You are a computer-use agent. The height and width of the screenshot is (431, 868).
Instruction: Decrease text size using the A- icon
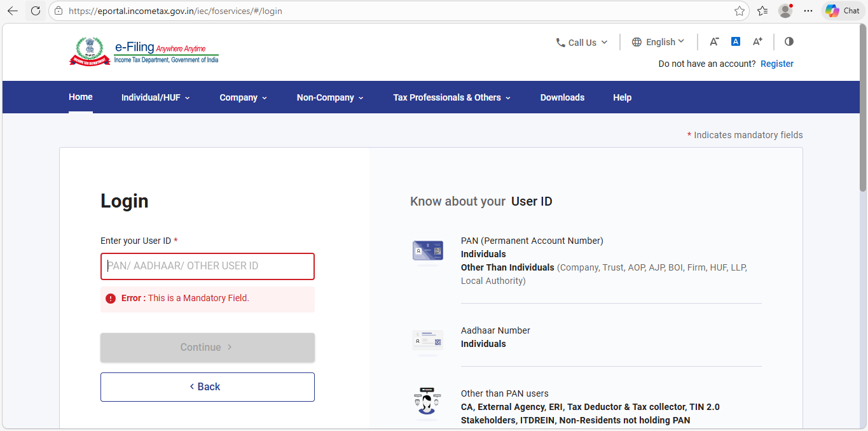click(x=713, y=41)
